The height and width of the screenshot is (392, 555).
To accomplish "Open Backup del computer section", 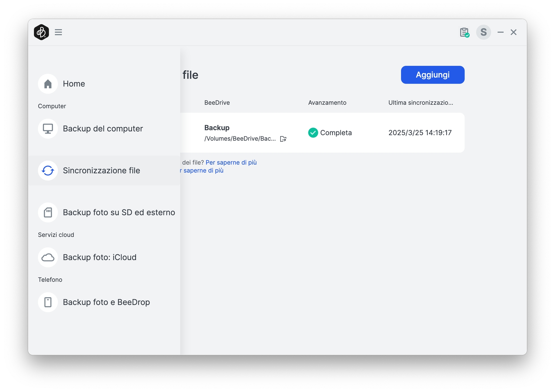I will pyautogui.click(x=103, y=129).
